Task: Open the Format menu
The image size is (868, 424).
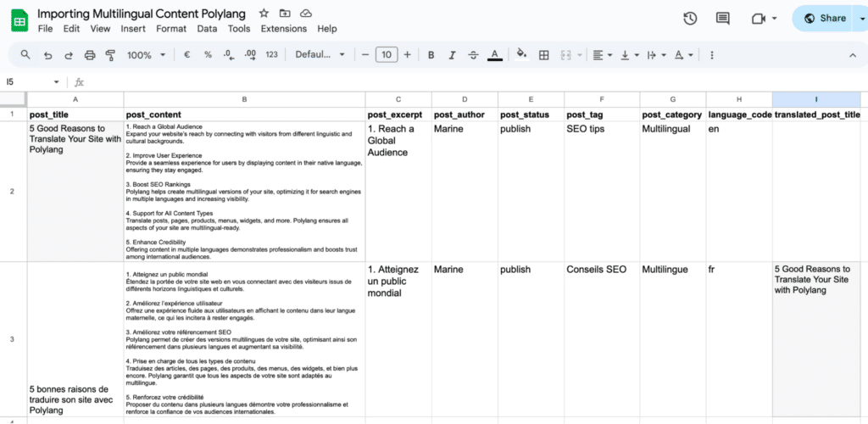Action: [172, 29]
